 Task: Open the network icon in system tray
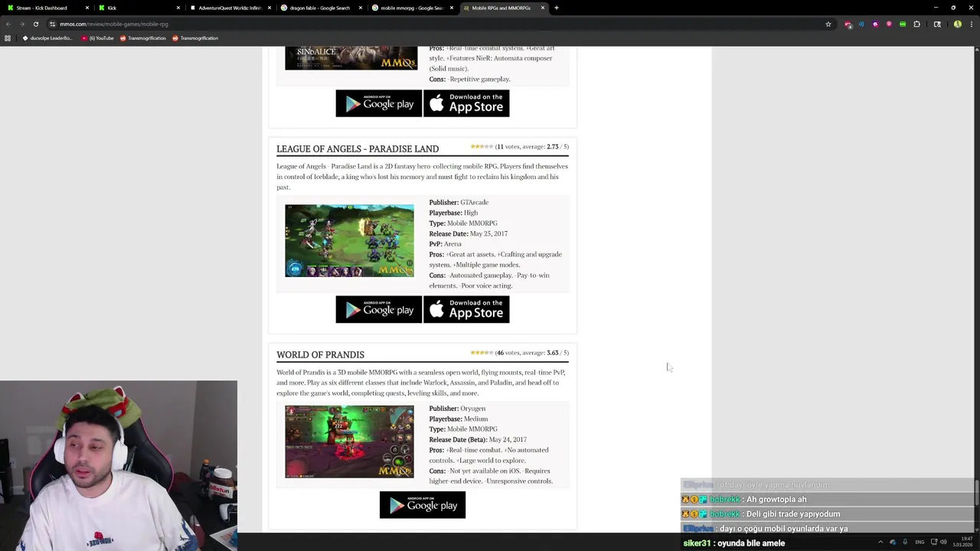(934, 542)
